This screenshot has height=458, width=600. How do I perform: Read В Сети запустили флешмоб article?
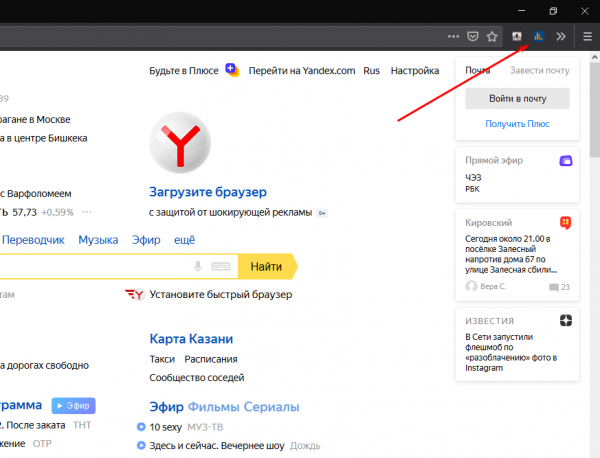coord(511,352)
